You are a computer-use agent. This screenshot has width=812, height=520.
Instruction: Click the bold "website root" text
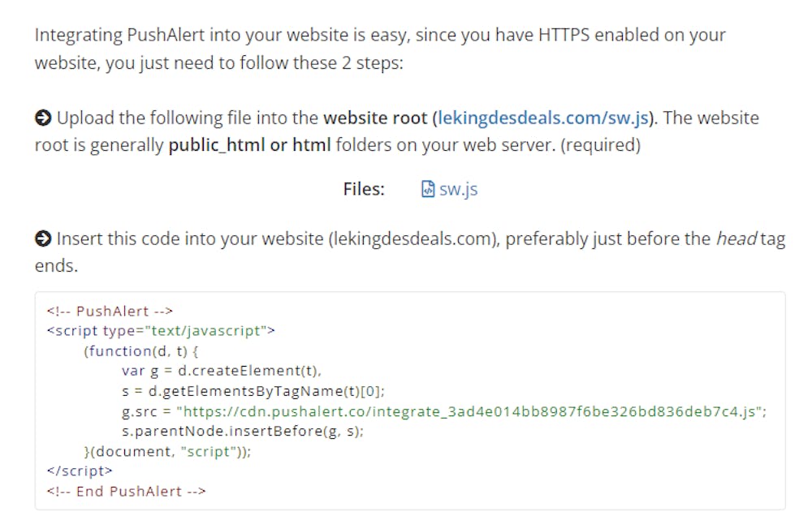point(374,118)
